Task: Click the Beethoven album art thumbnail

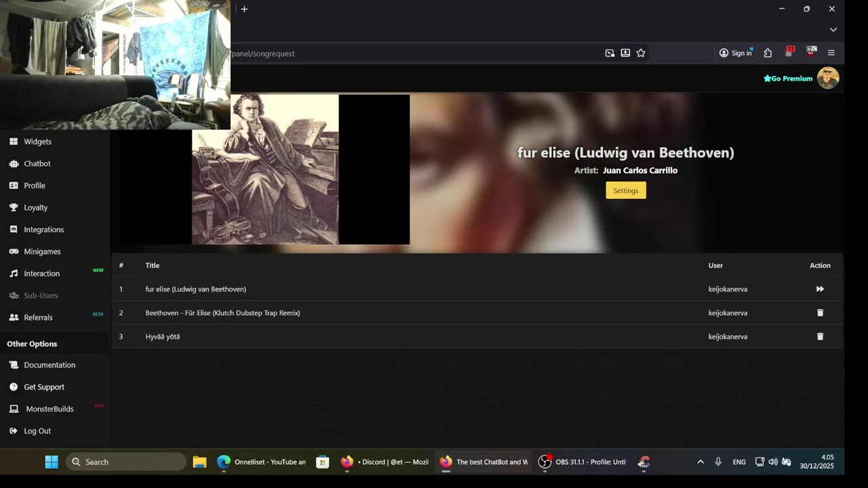Action: pyautogui.click(x=265, y=169)
